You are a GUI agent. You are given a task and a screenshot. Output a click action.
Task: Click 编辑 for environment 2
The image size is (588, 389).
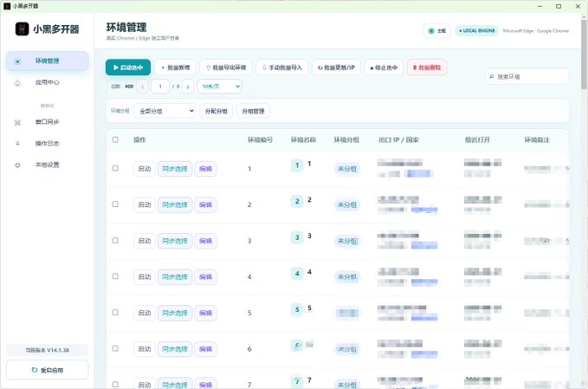pyautogui.click(x=205, y=204)
